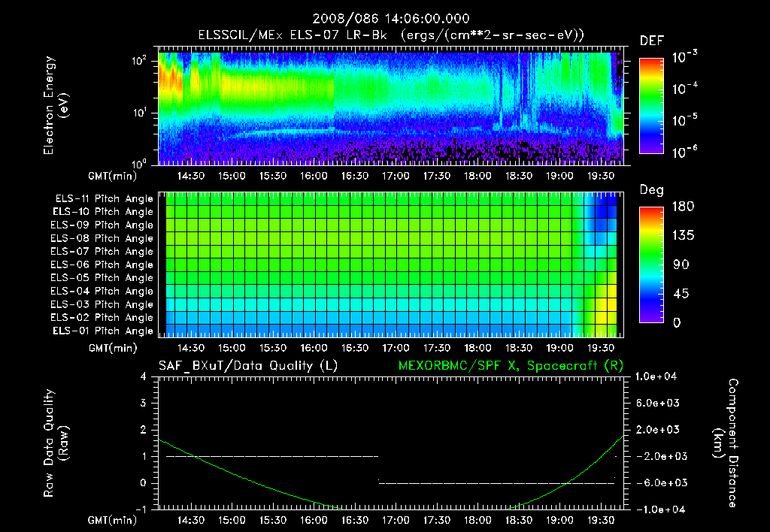The width and height of the screenshot is (770, 532).
Task: Click the GMT(min) label below the electron spectrogram
Action: tap(113, 176)
